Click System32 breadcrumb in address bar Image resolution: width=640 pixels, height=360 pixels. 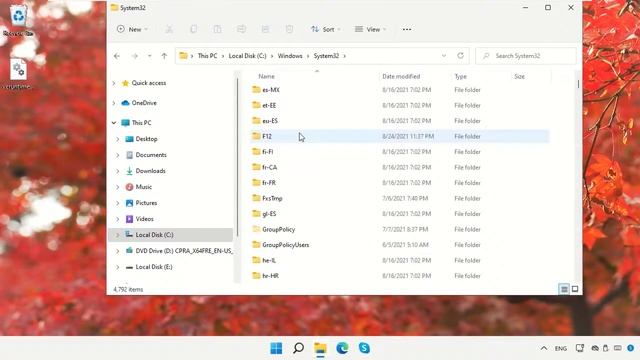[x=326, y=56]
